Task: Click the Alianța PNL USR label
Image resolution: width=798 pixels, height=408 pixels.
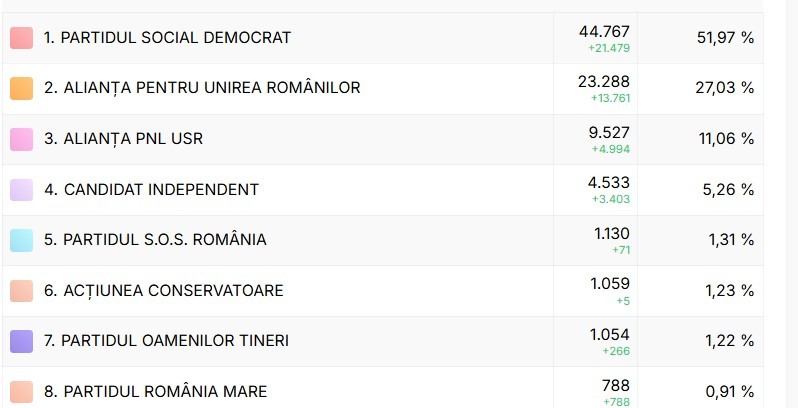Action: [x=123, y=139]
